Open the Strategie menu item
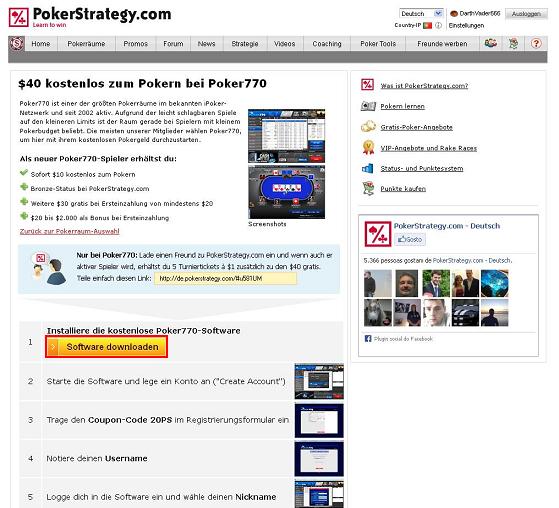Viewport: 559px width, 508px height. click(x=245, y=43)
